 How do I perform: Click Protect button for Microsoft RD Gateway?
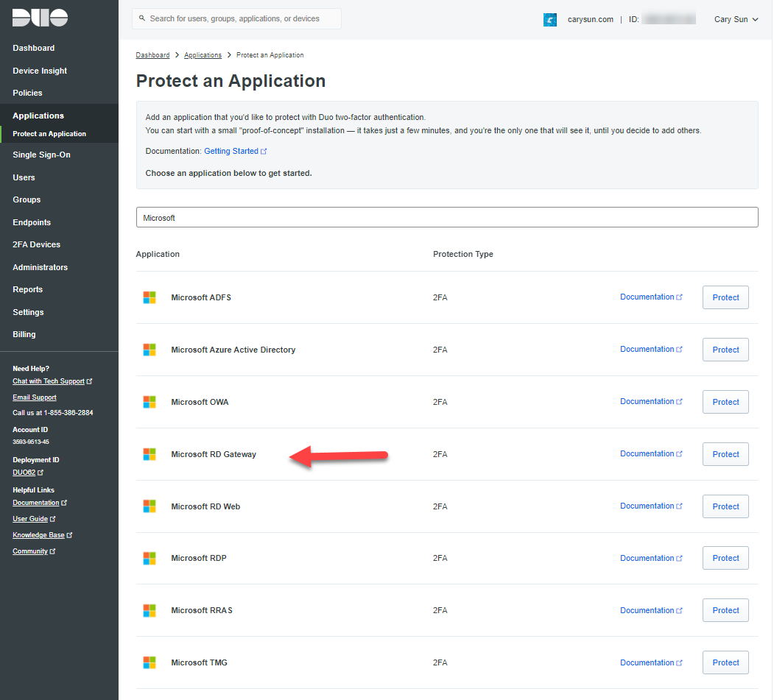click(x=725, y=454)
